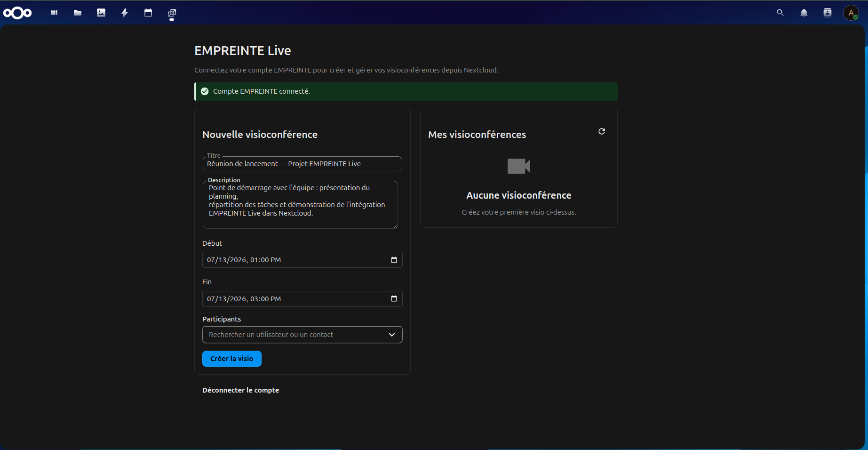Image resolution: width=868 pixels, height=450 pixels.
Task: Click Déconnecter le compte
Action: (240, 390)
